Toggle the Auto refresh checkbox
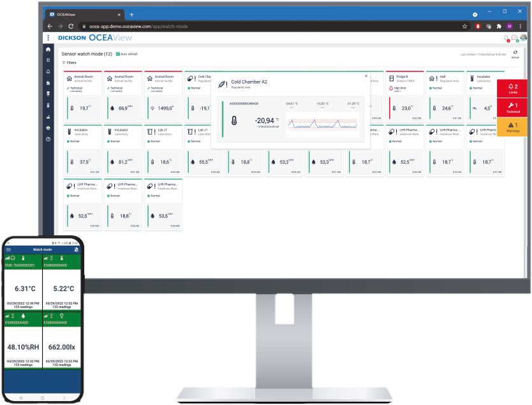The height and width of the screenshot is (405, 532). coord(118,54)
